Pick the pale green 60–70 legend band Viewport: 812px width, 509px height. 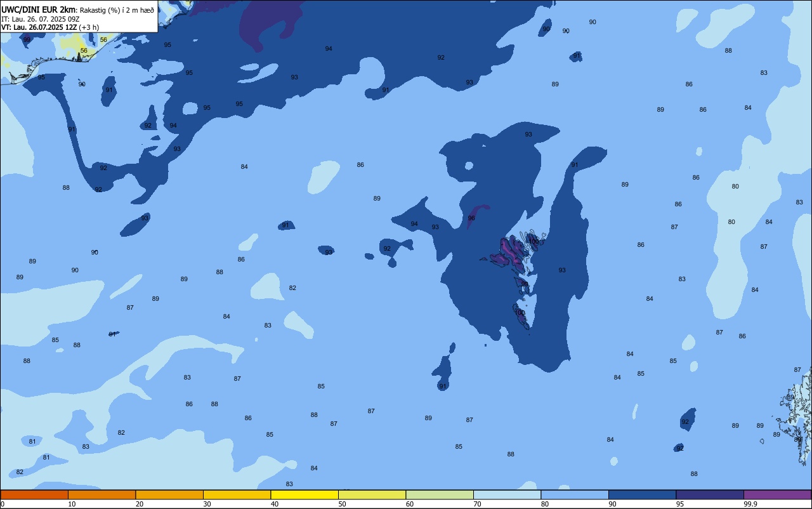point(440,494)
